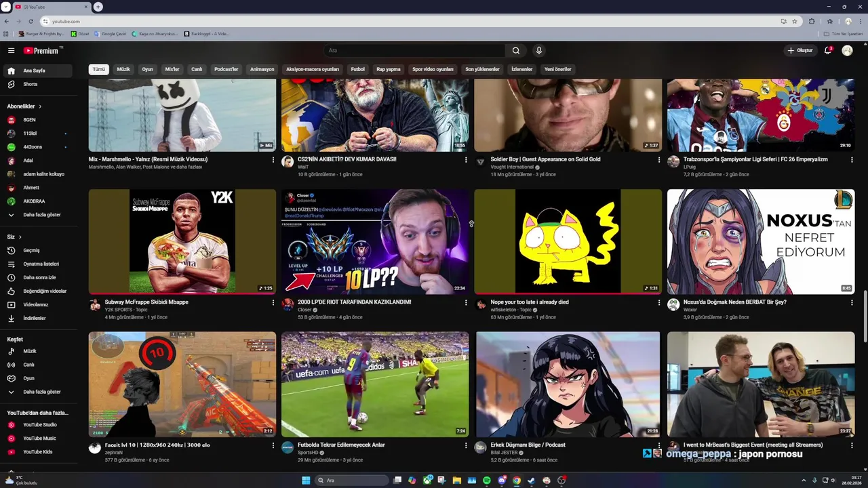Viewport: 868px width, 488px height.
Task: Open Nope your too late thumbnail
Action: coord(568,241)
